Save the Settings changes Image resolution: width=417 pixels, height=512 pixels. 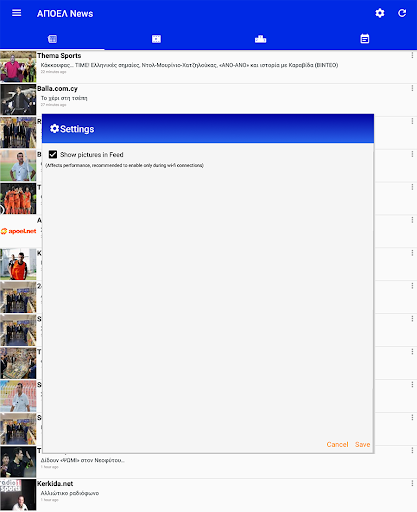(363, 444)
